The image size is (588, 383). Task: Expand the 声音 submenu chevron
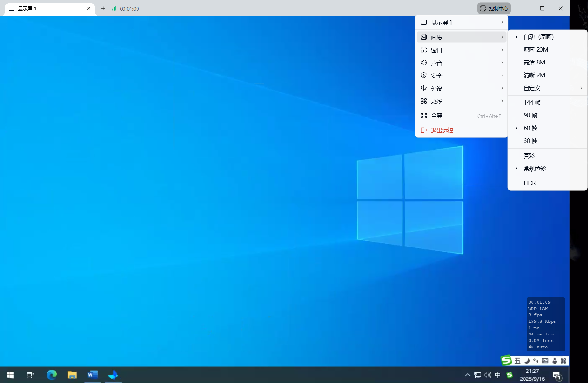[x=502, y=63]
